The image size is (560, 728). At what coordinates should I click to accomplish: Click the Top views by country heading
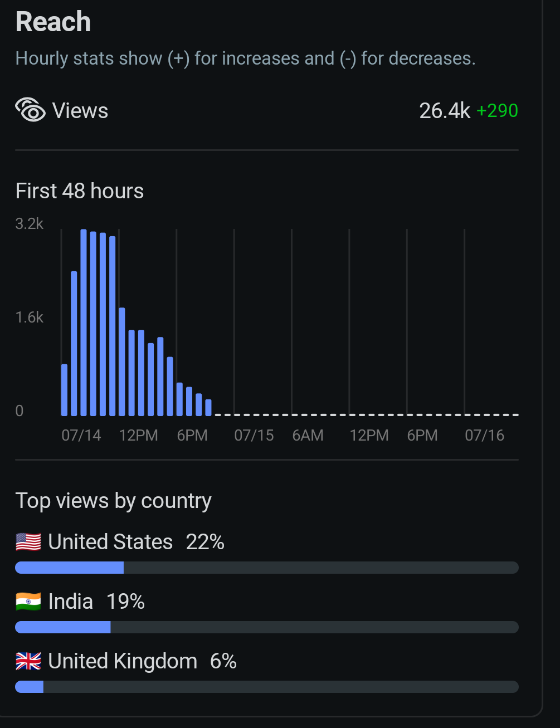(113, 501)
